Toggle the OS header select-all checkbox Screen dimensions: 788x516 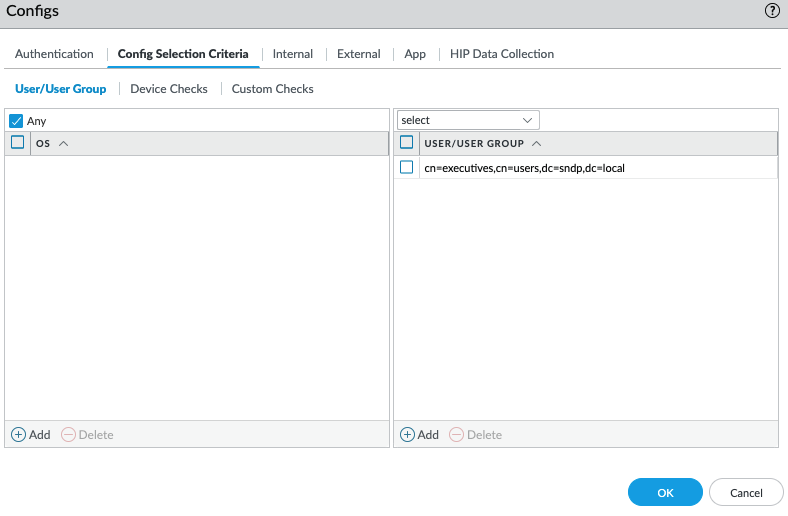[x=18, y=143]
